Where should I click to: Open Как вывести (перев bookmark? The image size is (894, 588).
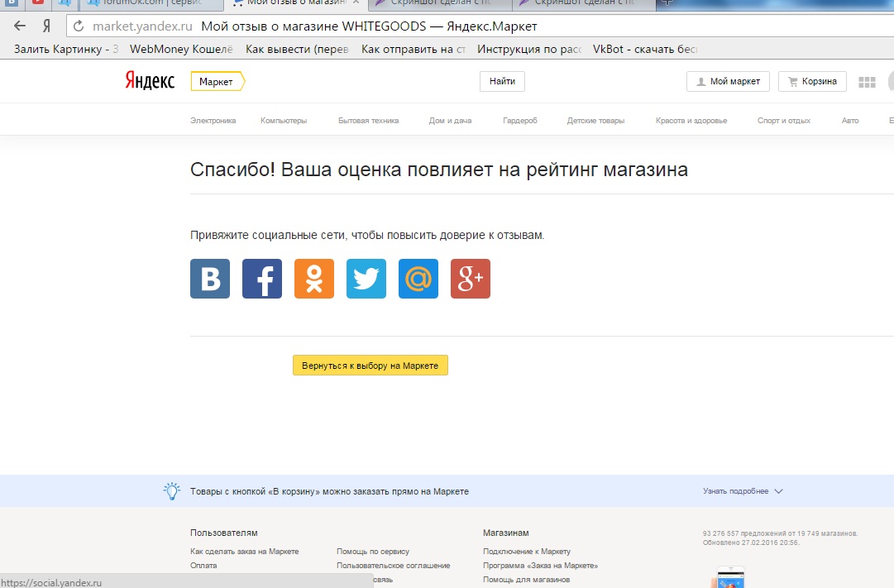[x=297, y=49]
